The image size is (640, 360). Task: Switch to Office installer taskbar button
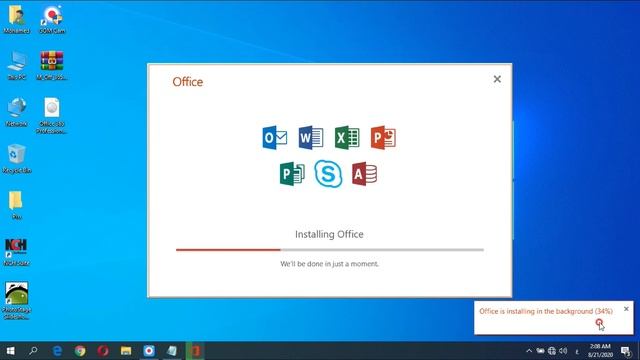click(195, 351)
